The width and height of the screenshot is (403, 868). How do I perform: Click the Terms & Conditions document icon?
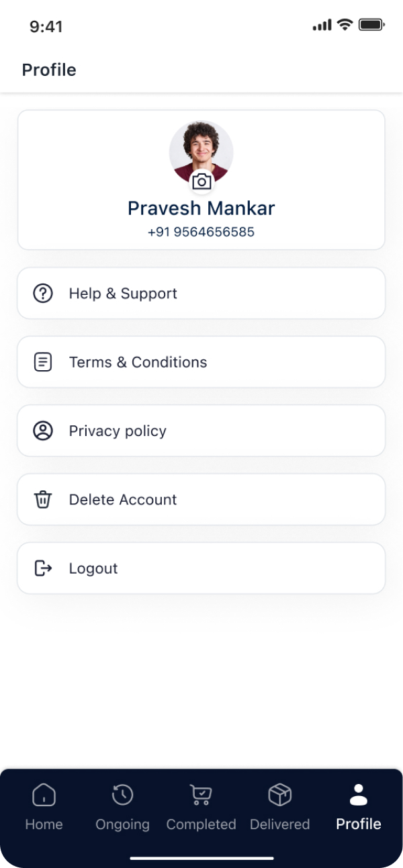tap(43, 362)
